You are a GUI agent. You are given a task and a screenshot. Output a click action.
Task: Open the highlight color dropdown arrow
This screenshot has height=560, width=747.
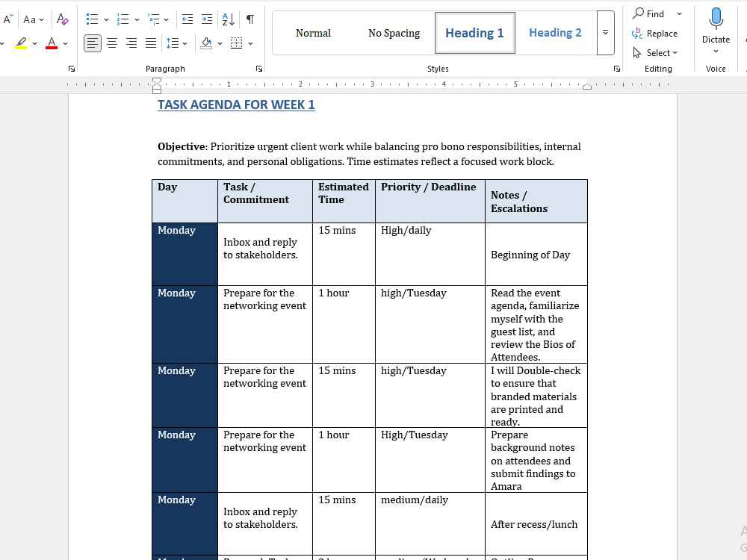35,44
